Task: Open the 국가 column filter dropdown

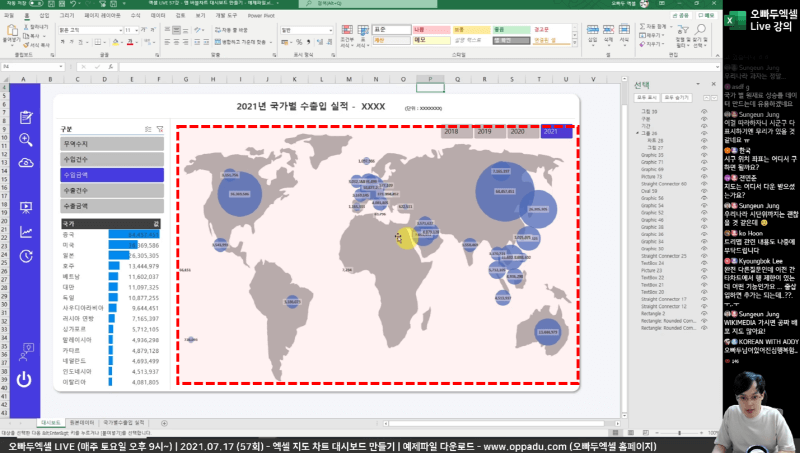Action: (x=156, y=224)
